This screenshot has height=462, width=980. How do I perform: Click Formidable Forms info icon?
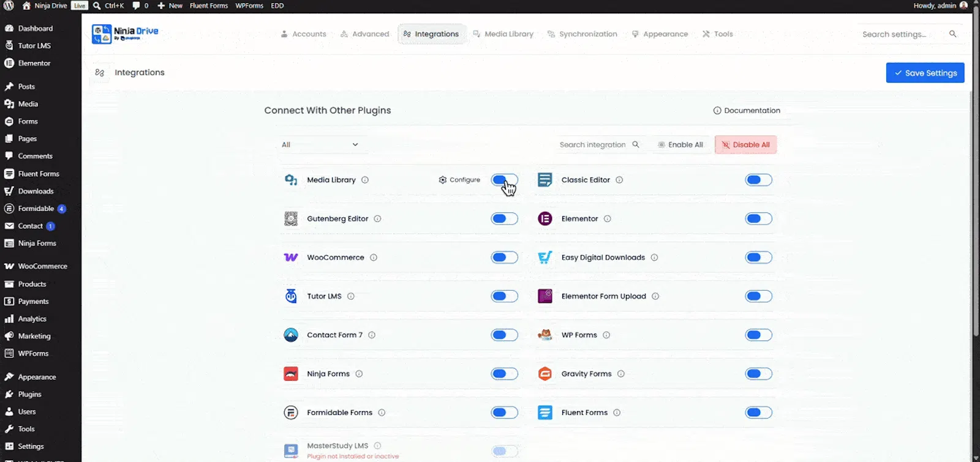[x=382, y=412]
